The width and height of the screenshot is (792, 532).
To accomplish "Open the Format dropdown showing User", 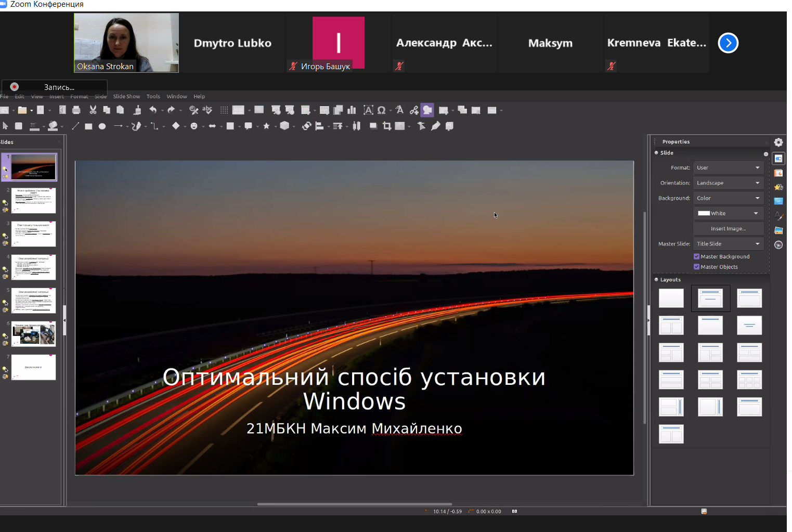I will (x=728, y=168).
